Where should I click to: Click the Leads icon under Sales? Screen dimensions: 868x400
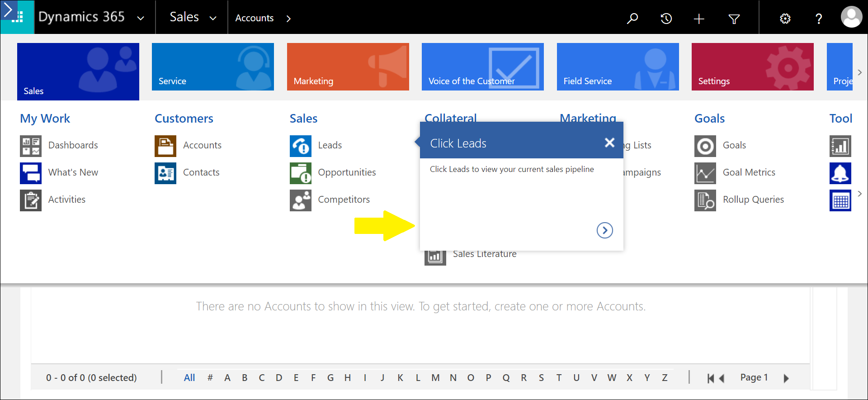pyautogui.click(x=301, y=146)
